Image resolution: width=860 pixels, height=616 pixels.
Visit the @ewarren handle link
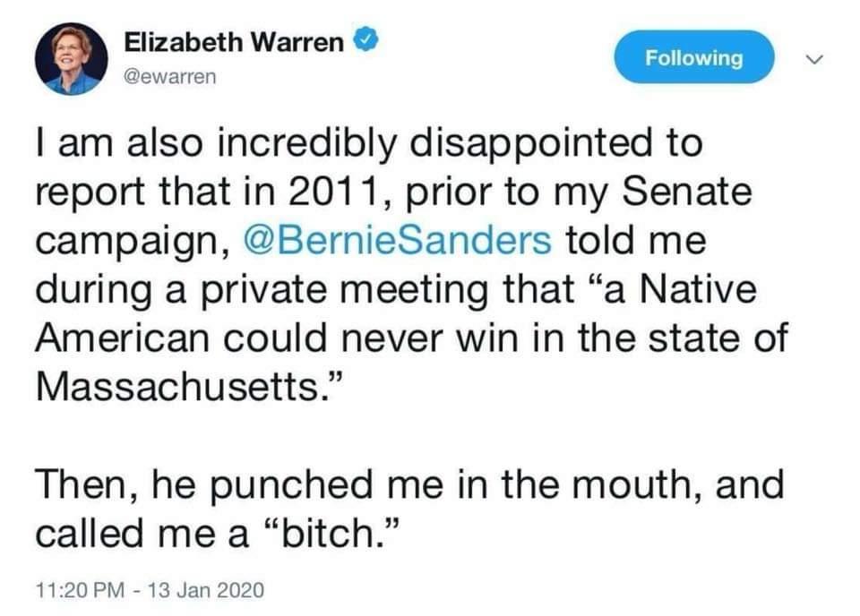(170, 76)
